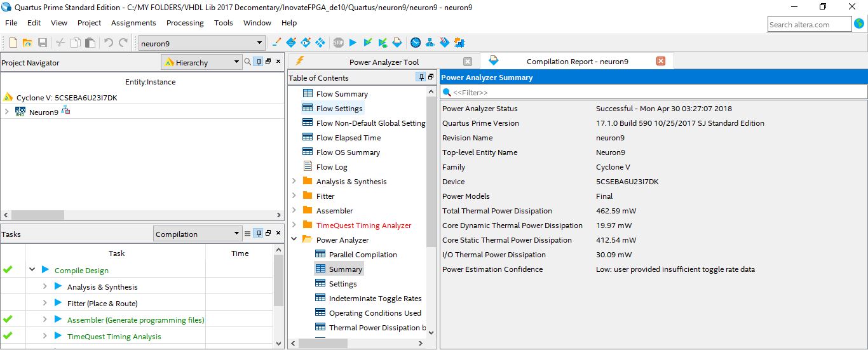
Task: Collapse the Compile Design task
Action: pos(32,270)
